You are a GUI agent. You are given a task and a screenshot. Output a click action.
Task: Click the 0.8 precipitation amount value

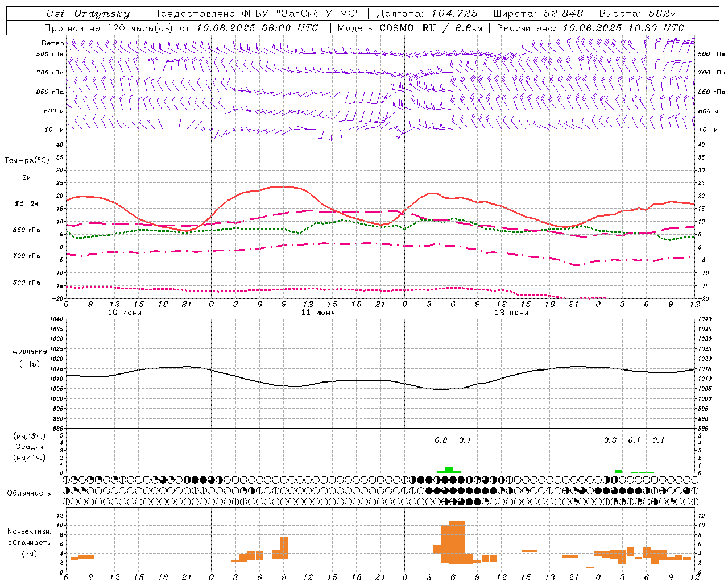(441, 440)
